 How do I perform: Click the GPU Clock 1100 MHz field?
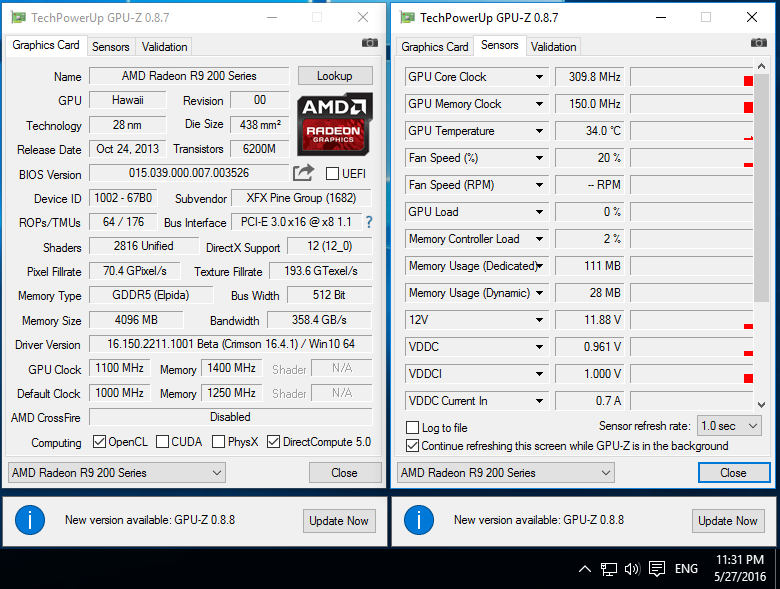pos(119,368)
